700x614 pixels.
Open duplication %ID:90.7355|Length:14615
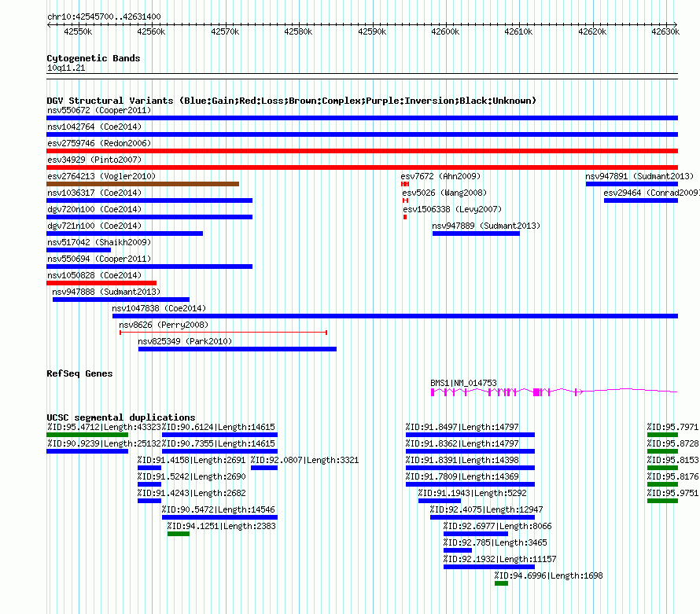click(219, 443)
